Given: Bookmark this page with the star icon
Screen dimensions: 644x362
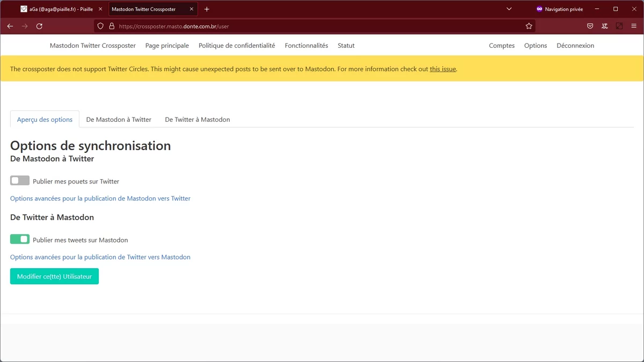Looking at the screenshot, I should [x=529, y=26].
